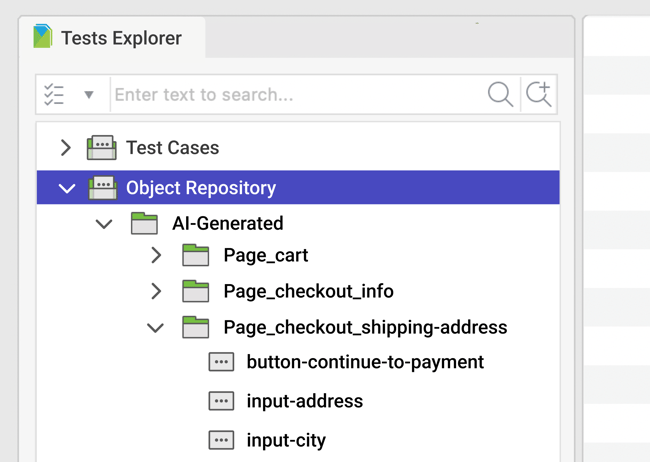Image resolution: width=650 pixels, height=462 pixels.
Task: Click the AI-Generated folder icon
Action: click(x=144, y=223)
